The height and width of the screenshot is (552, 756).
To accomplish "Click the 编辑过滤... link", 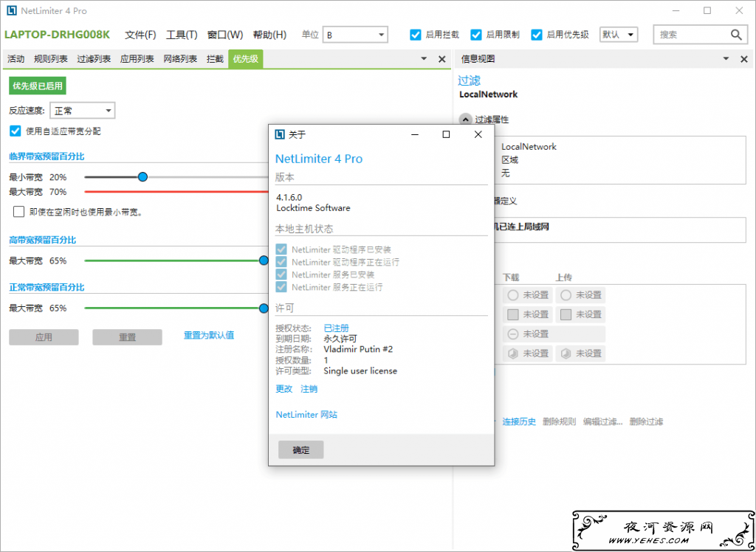I will 602,422.
